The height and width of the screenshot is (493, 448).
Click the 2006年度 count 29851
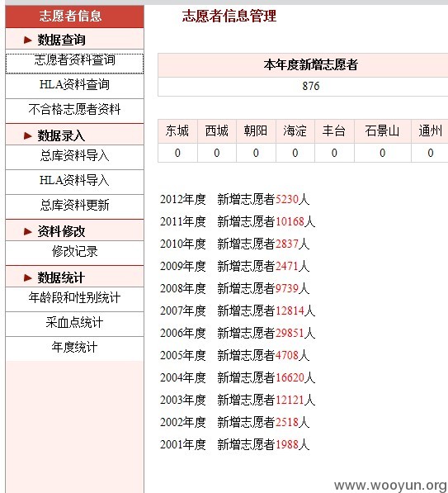click(x=290, y=334)
